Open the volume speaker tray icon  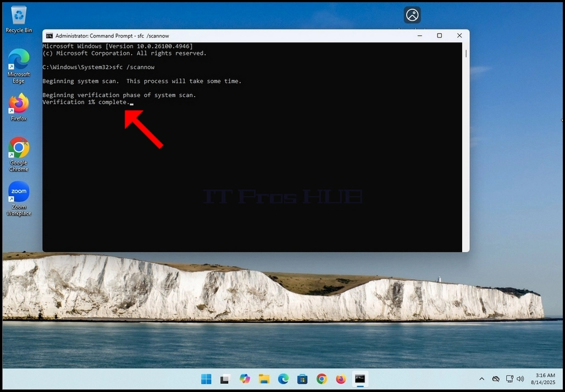[x=520, y=379]
